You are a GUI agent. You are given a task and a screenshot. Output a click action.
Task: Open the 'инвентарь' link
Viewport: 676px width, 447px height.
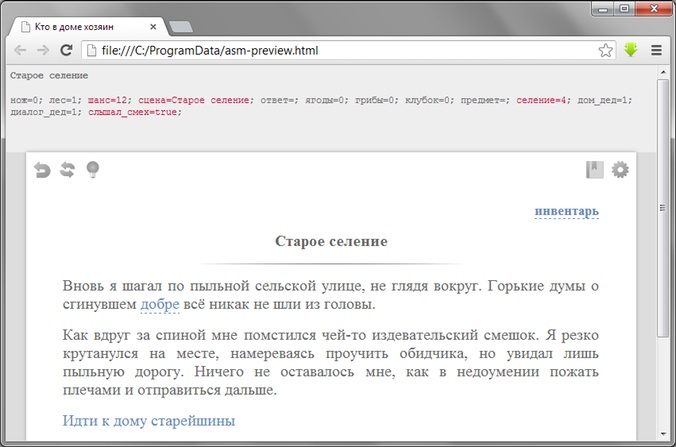point(566,211)
